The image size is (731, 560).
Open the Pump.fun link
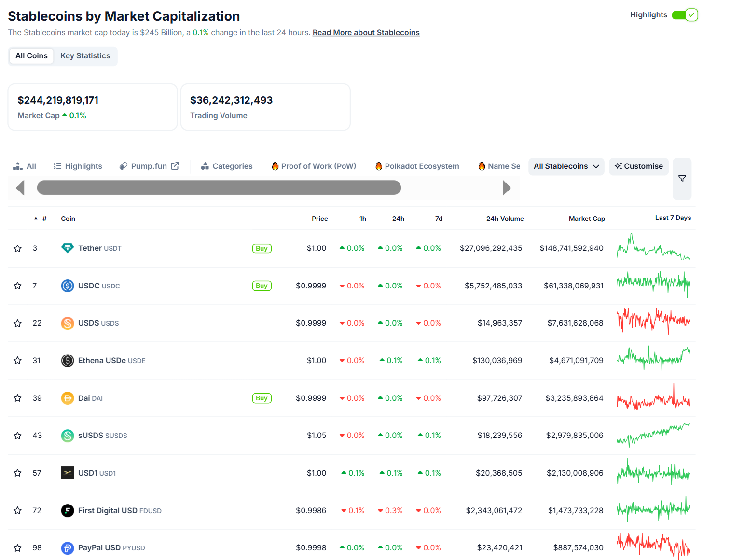click(149, 166)
